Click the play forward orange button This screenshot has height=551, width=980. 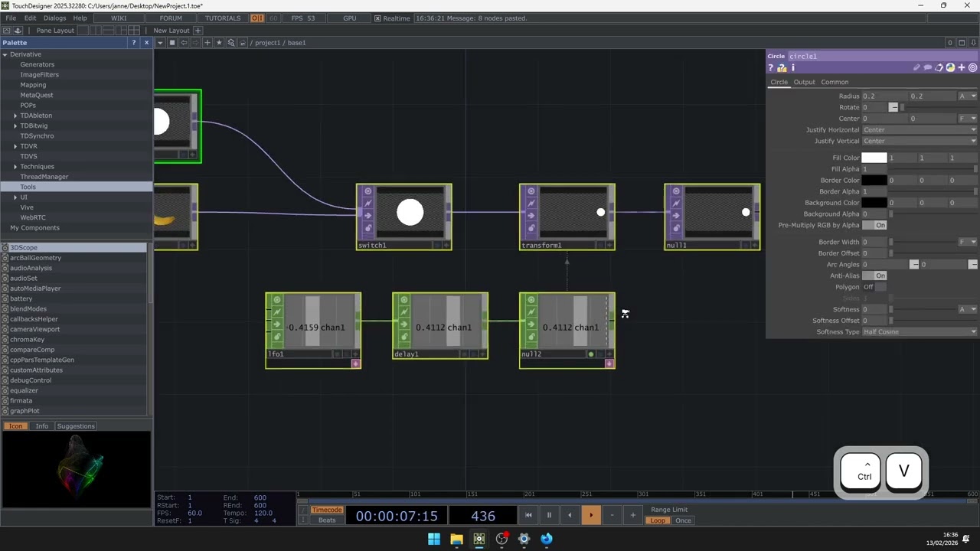click(x=591, y=515)
